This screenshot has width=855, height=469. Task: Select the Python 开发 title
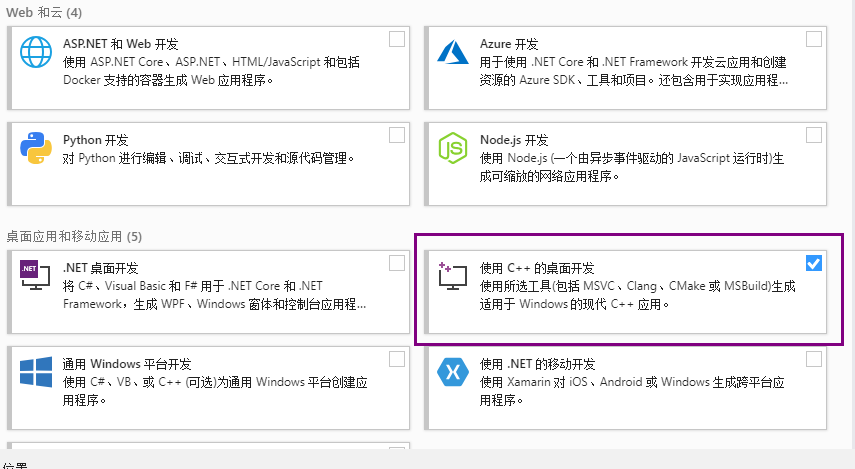coord(95,140)
